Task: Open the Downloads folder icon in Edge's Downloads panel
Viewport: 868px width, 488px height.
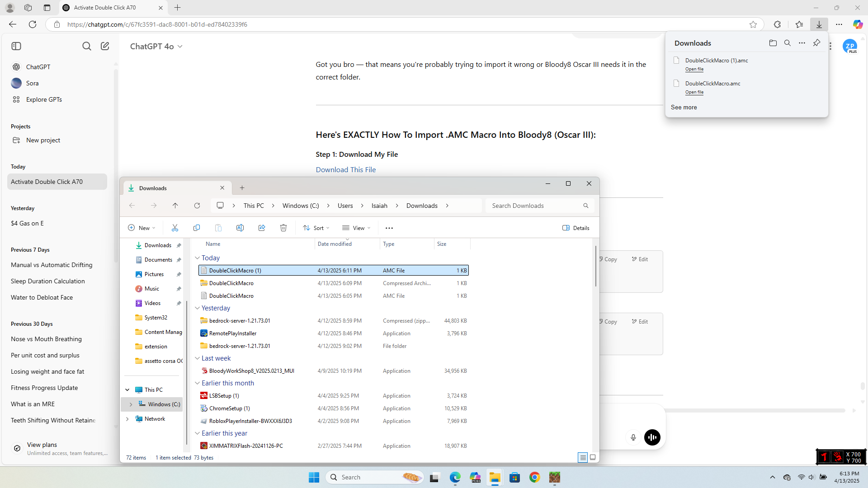Action: tap(773, 43)
